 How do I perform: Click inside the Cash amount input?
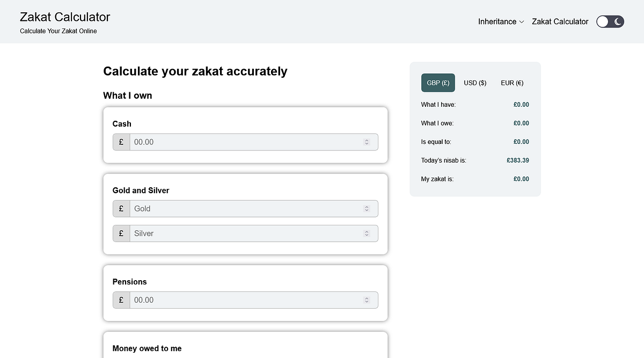tap(241, 142)
